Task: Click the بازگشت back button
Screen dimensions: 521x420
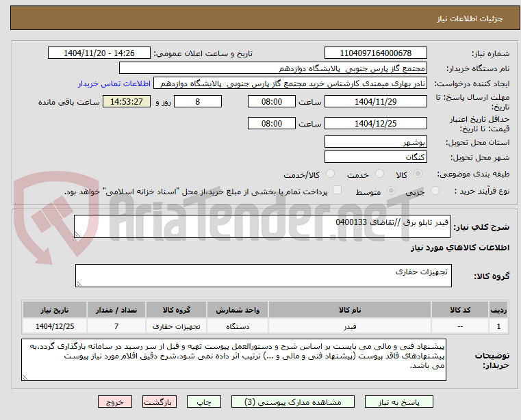Action: coord(159,402)
